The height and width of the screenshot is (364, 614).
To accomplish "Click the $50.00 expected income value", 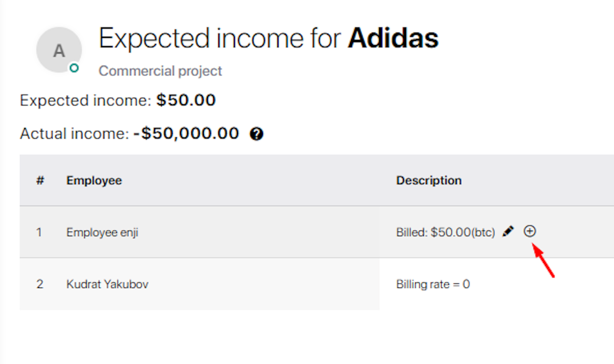I will click(x=186, y=101).
